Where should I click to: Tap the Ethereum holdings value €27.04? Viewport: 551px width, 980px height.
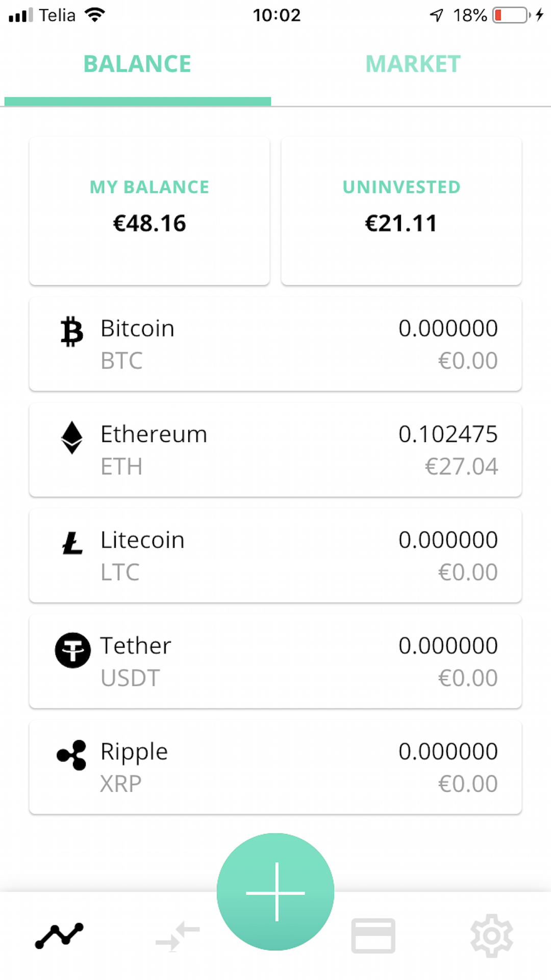coord(461,467)
